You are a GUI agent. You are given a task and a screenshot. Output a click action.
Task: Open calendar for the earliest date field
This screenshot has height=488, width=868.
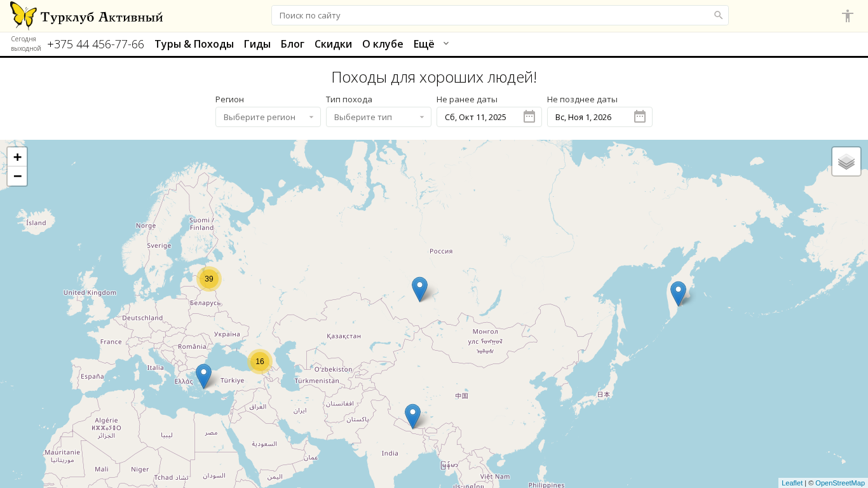coord(529,117)
